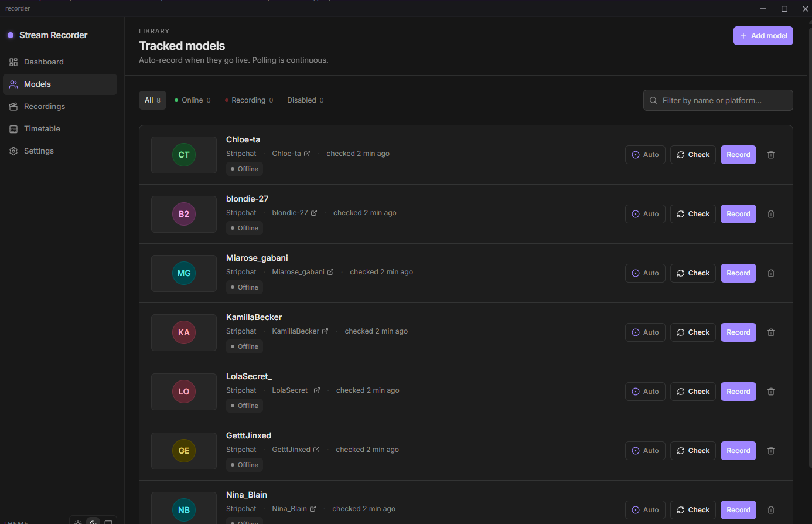Show the Disabled models tab

click(x=305, y=100)
